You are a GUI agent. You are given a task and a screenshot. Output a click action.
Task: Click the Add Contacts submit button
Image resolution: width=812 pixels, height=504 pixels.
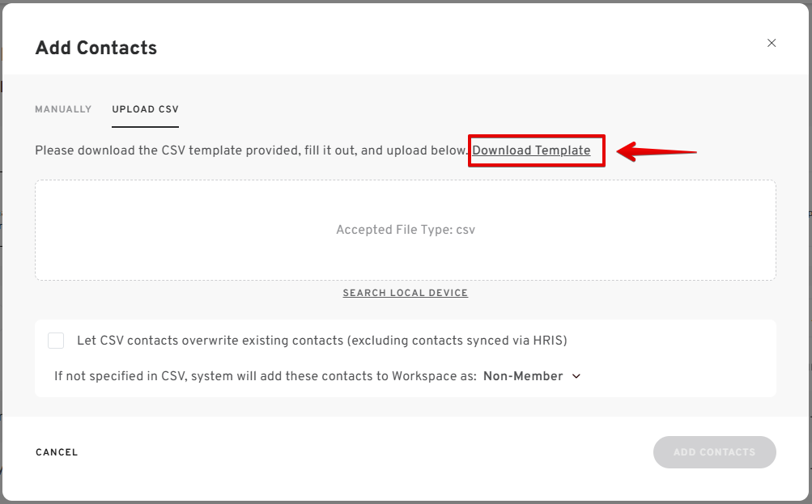click(714, 452)
